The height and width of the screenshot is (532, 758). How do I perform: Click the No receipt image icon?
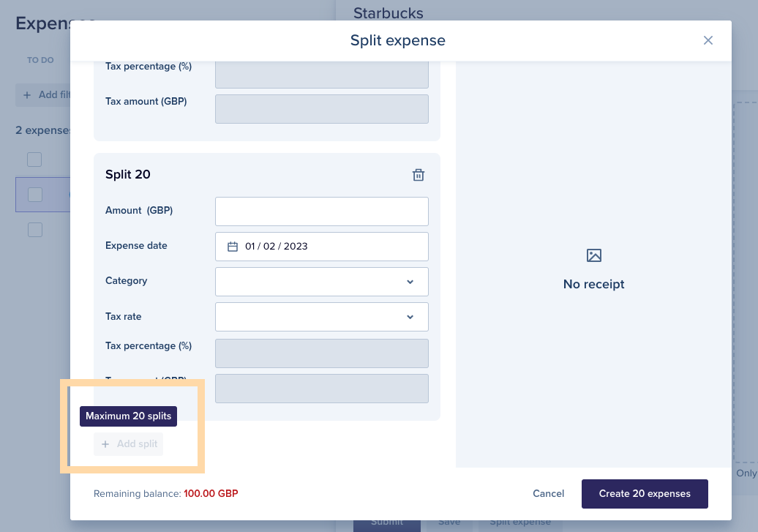(593, 255)
